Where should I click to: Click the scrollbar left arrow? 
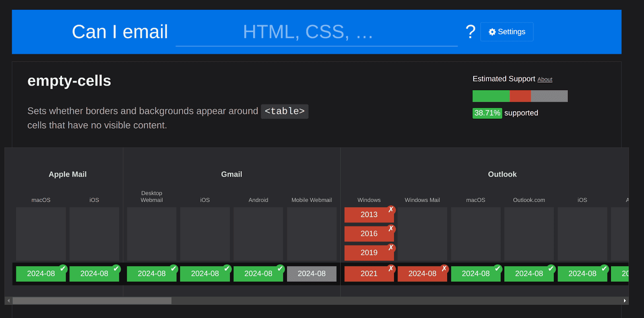pos(8,301)
